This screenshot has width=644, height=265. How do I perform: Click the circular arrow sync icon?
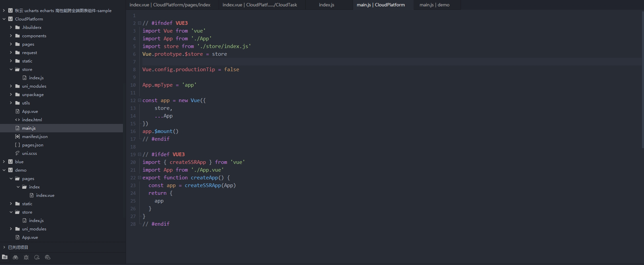(x=37, y=257)
